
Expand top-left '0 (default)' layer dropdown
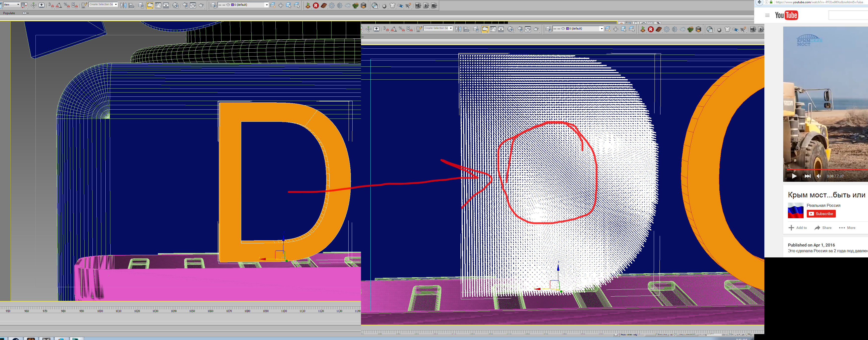pyautogui.click(x=267, y=5)
